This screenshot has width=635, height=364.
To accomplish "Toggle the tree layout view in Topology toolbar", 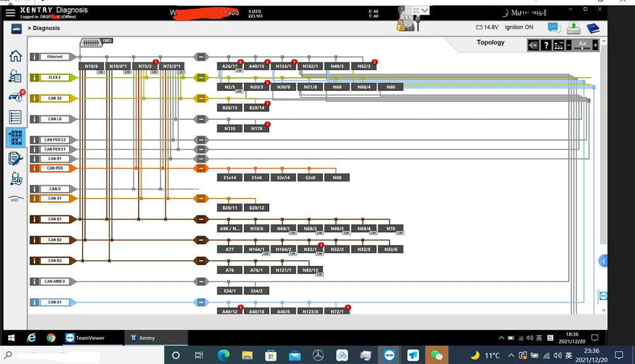I will pos(559,45).
